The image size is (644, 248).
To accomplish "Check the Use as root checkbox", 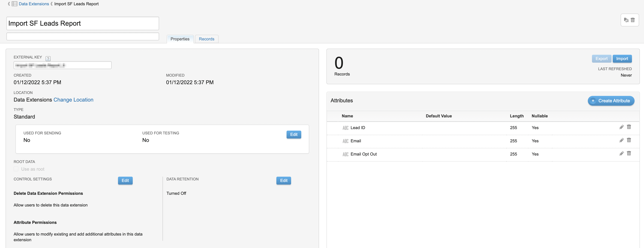I will [16, 169].
